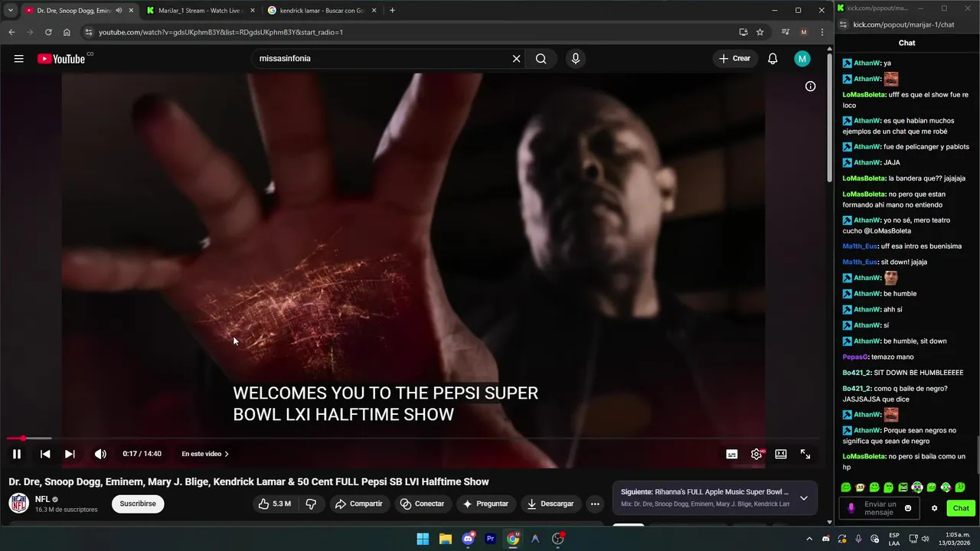
Task: Open ESP LAA language switcher
Action: click(x=893, y=539)
